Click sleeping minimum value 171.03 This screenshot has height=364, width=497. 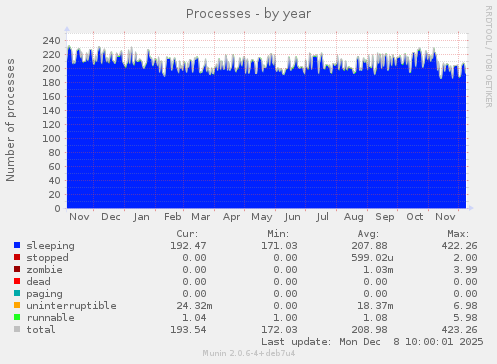point(279,246)
